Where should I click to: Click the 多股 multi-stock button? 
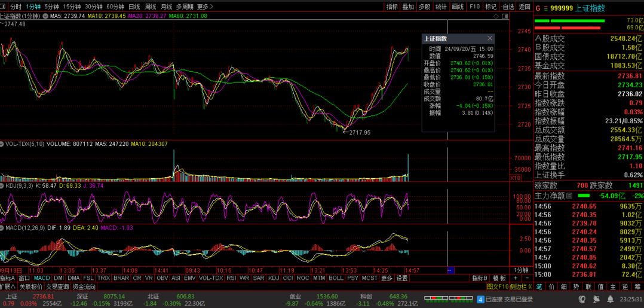(x=425, y=7)
